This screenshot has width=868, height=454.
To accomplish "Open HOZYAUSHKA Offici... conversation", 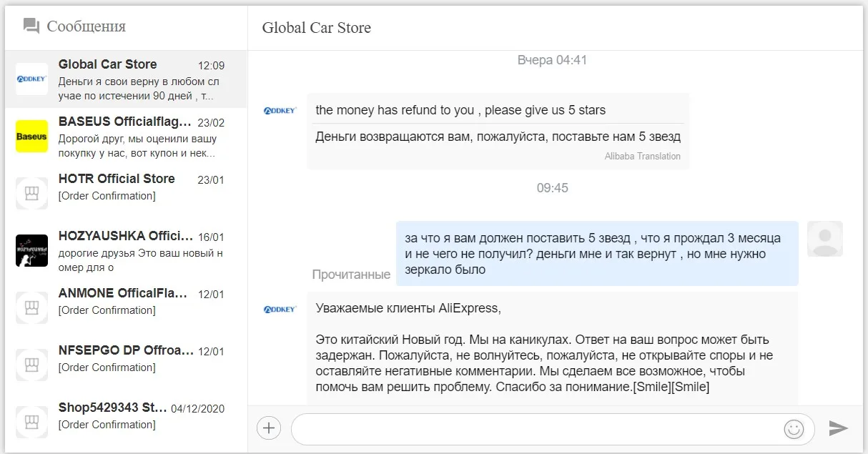I will 126,251.
